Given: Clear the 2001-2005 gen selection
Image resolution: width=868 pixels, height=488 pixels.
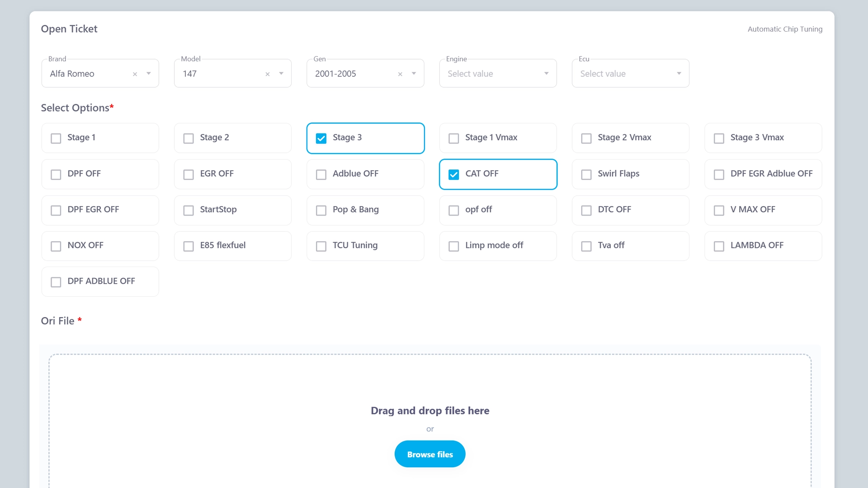Looking at the screenshot, I should (x=400, y=74).
